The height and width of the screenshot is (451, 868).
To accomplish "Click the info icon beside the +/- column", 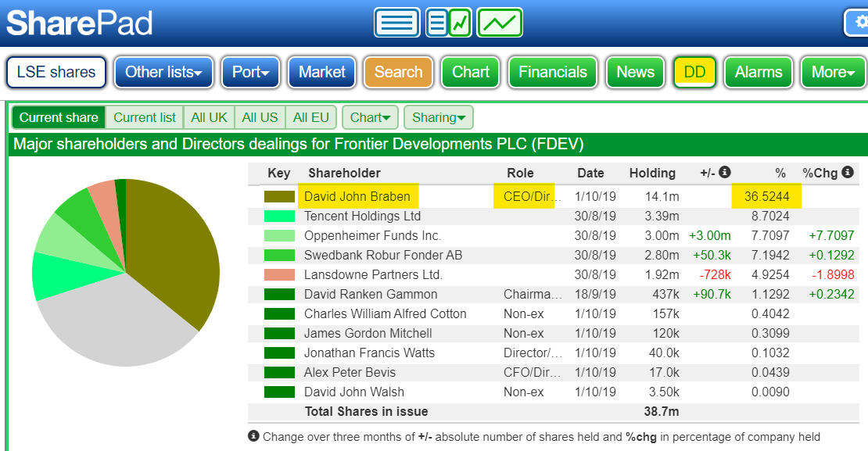I will tap(725, 172).
